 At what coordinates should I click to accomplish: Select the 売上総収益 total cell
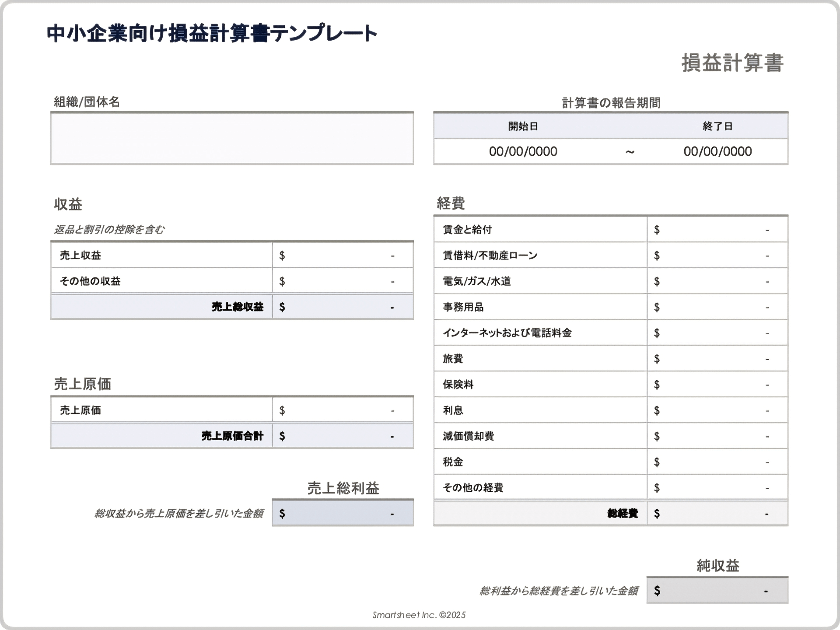coord(343,307)
